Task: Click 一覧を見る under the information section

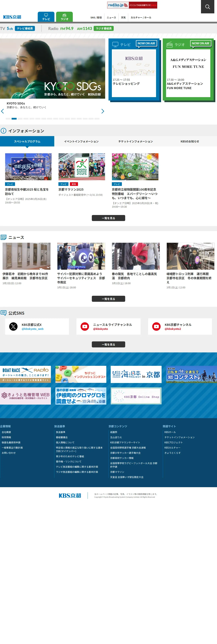Action: [108, 218]
